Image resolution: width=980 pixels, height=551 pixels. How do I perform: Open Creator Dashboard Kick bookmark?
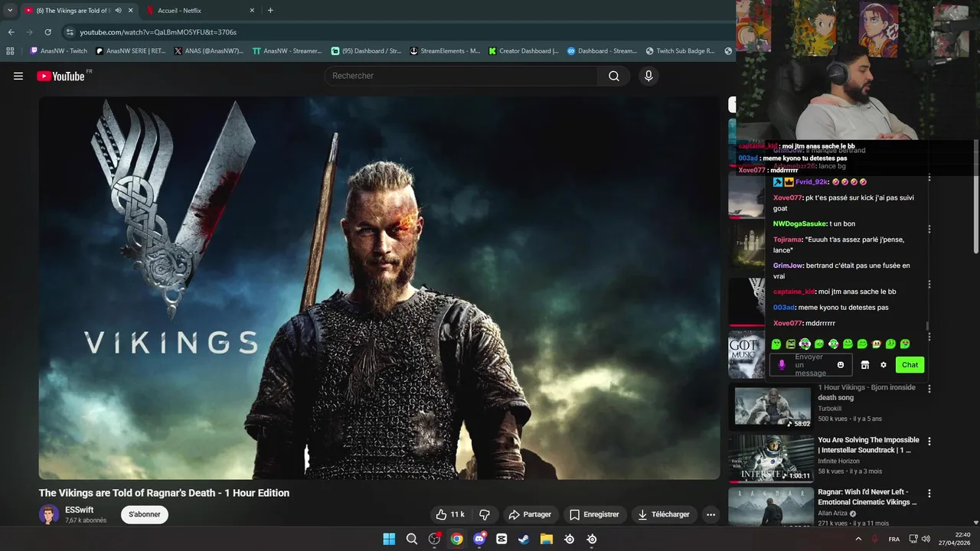click(x=524, y=51)
